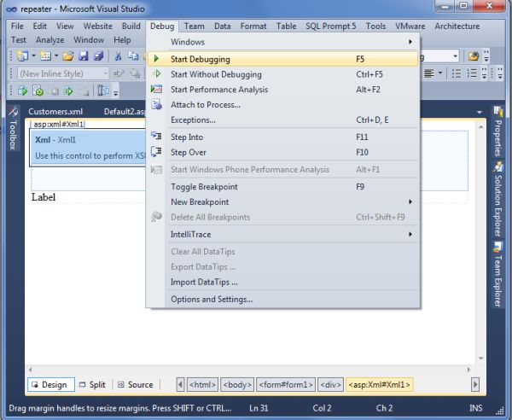Click the asp:xml#Xml1 control tag label
The height and width of the screenshot is (420, 512).
coord(58,124)
